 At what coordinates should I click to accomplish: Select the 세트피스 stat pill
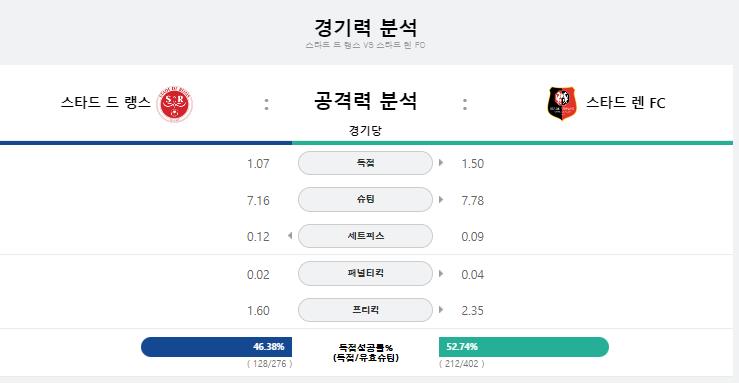tap(365, 236)
